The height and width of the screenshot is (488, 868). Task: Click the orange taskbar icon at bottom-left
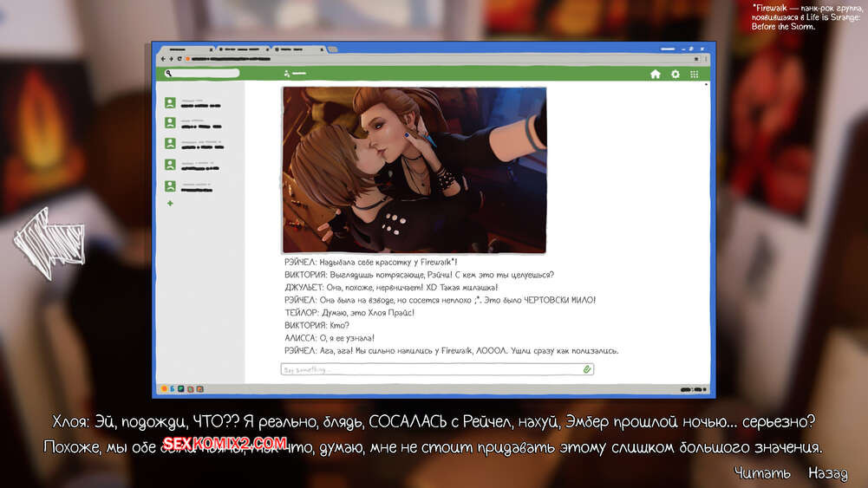pyautogui.click(x=163, y=389)
